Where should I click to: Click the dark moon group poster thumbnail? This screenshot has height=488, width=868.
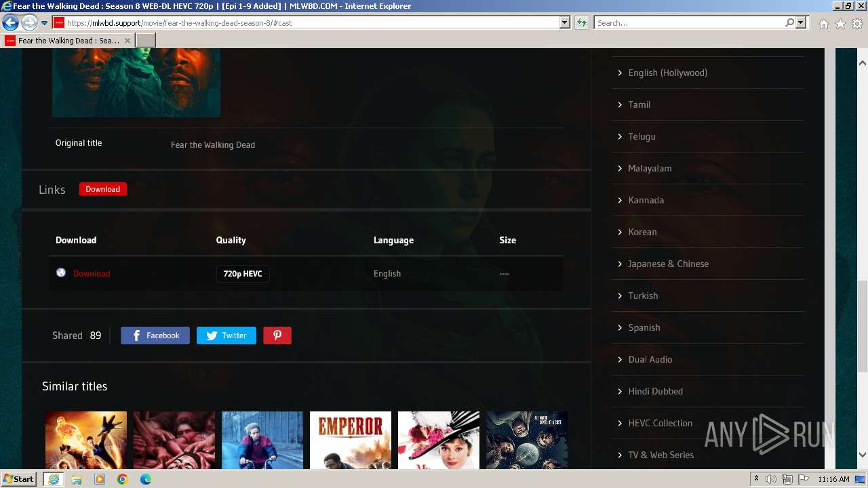pos(527,440)
